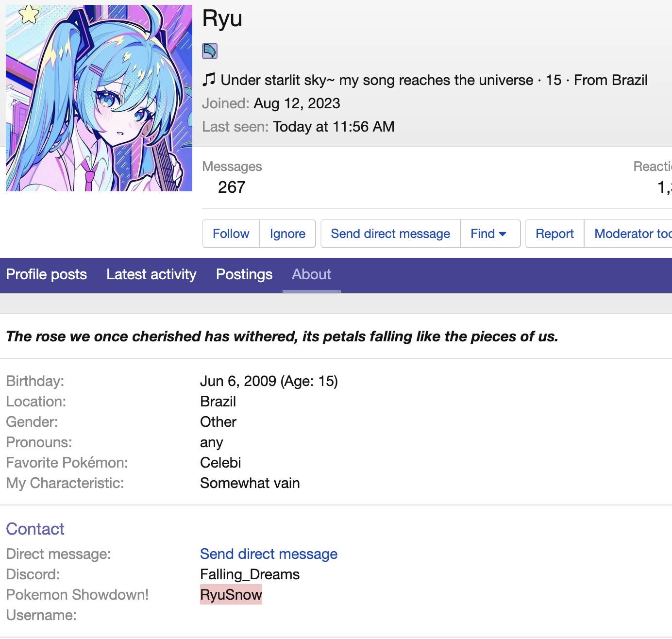Screen dimensions: 672x639
Task: Click the badge icon below Ryu's username
Action: coord(209,50)
